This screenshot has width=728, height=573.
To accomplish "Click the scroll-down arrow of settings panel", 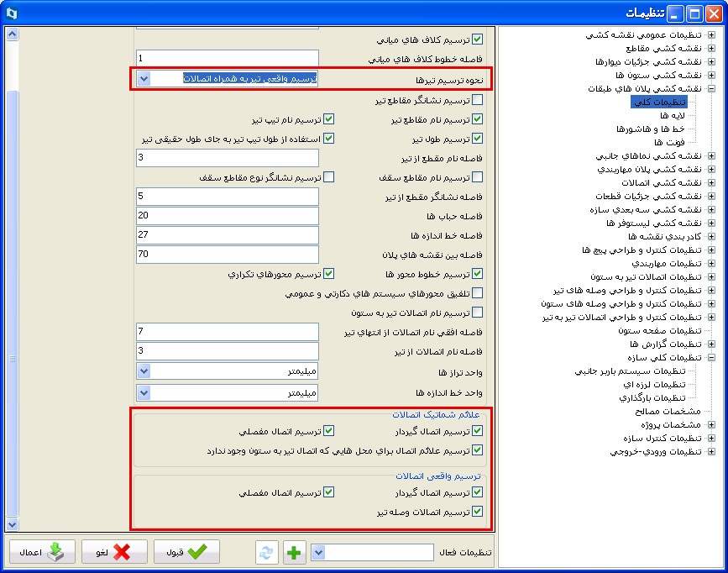I will click(12, 524).
